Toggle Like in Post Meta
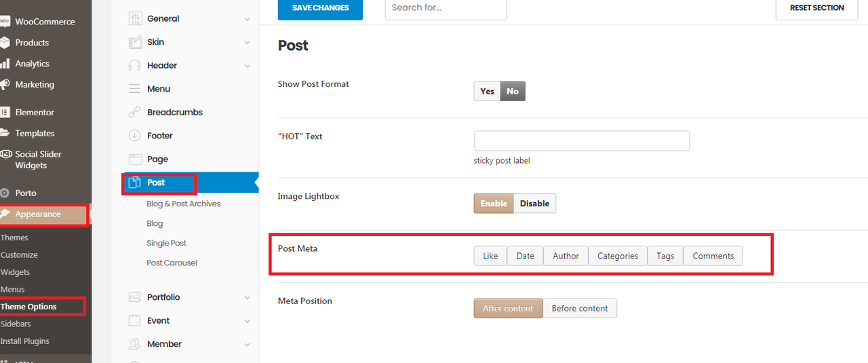This screenshot has height=363, width=868. click(490, 256)
